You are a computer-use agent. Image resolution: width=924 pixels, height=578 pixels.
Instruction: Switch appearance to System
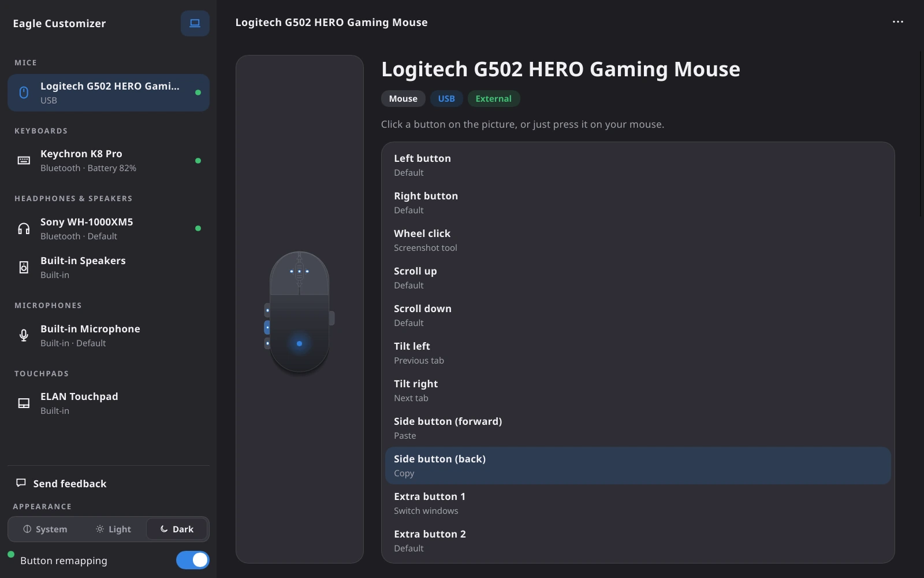(44, 529)
